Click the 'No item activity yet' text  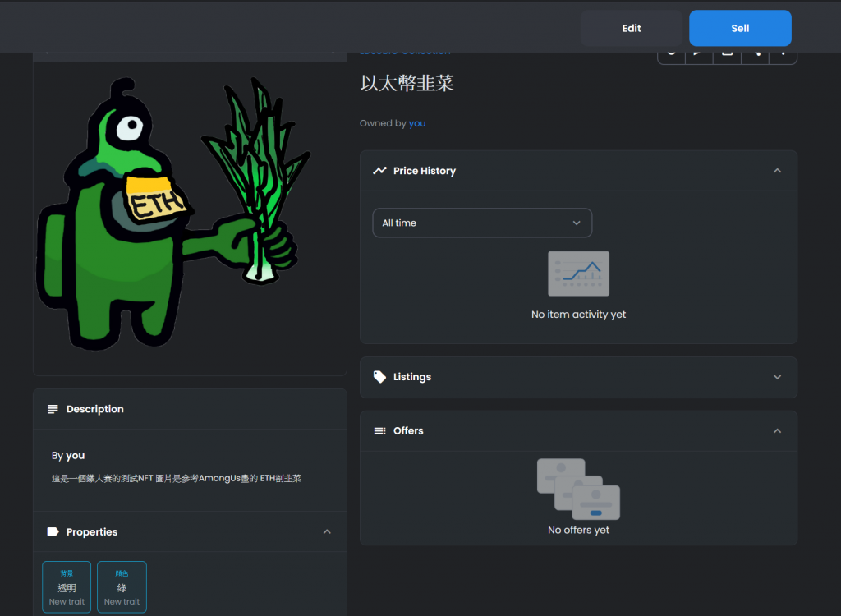(578, 315)
